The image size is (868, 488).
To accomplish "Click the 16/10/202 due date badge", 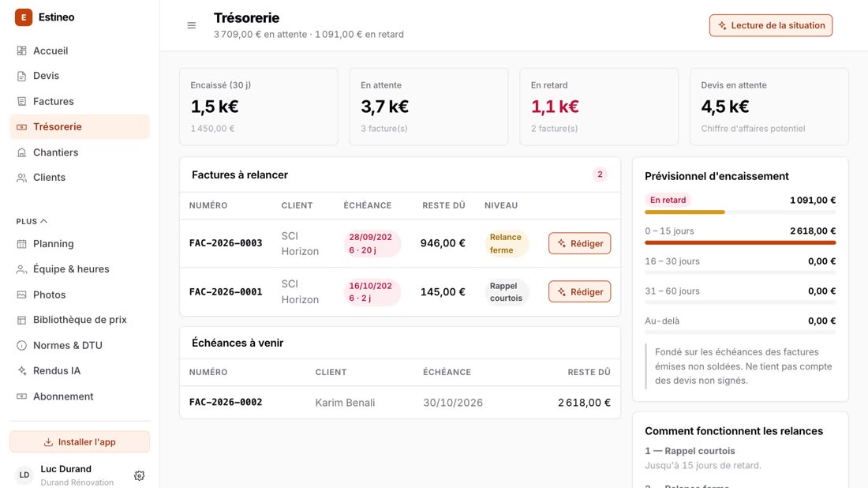I will [x=372, y=292].
